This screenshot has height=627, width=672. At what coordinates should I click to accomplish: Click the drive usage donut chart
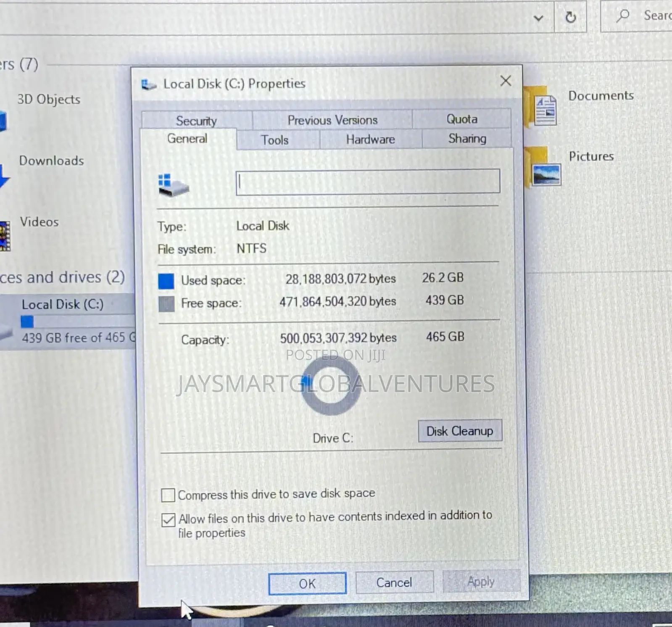point(331,387)
